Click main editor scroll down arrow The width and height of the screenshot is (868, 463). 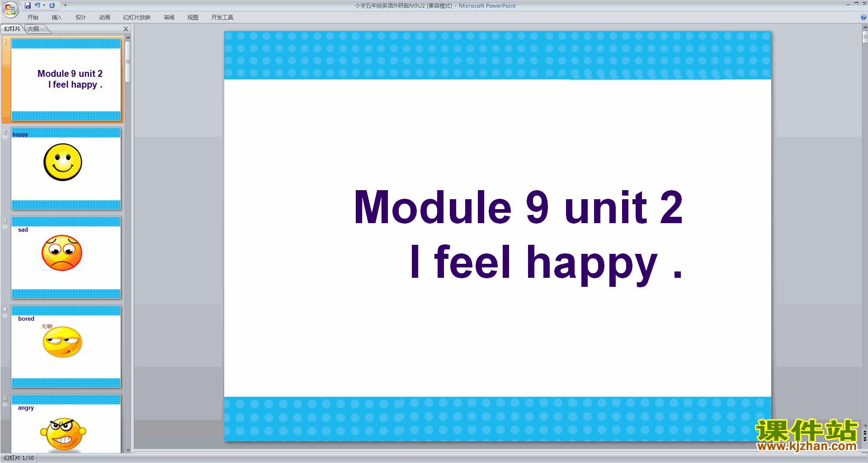click(865, 426)
